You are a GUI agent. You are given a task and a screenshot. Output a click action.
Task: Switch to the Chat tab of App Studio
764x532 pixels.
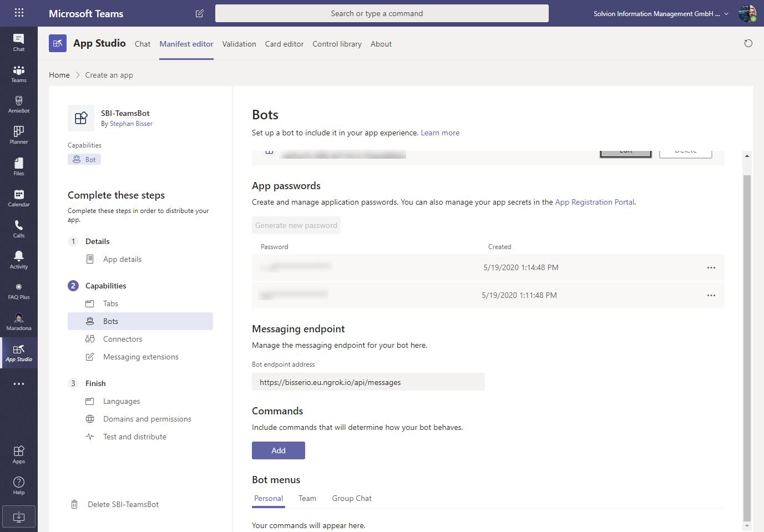pos(143,44)
